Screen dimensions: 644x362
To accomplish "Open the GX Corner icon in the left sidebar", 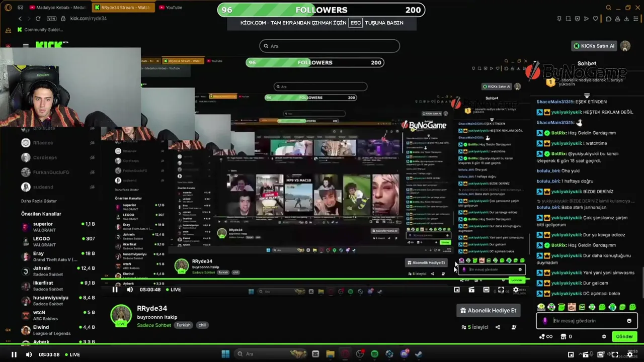I will tap(8, 330).
